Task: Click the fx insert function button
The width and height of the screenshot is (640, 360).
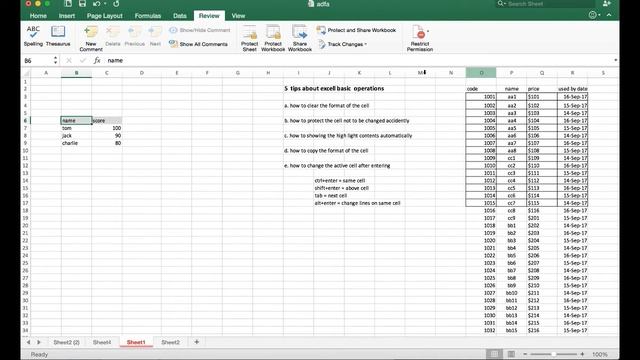Action: pyautogui.click(x=97, y=60)
